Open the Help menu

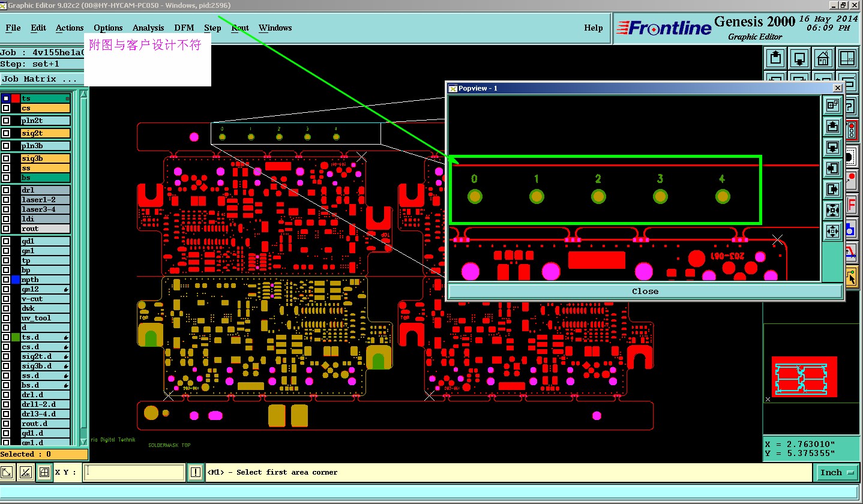pyautogui.click(x=594, y=28)
